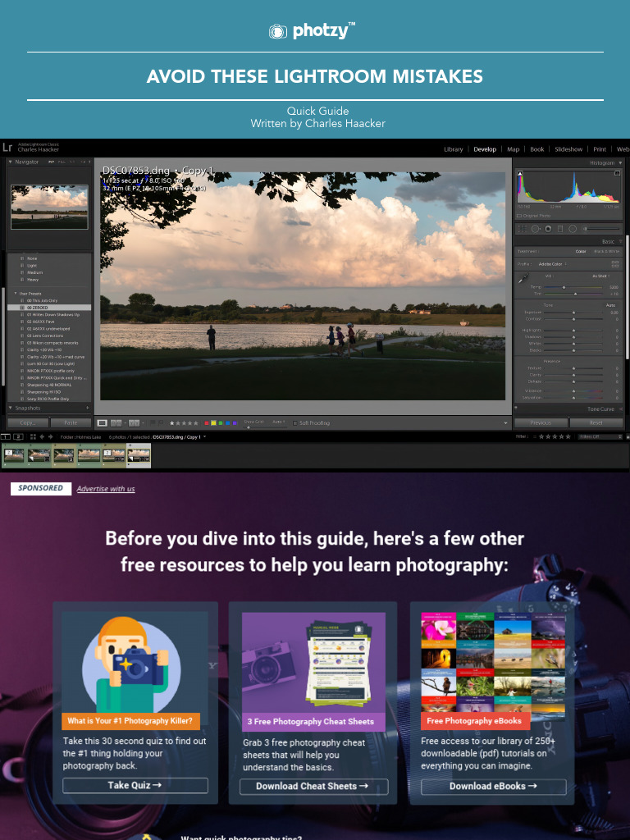Click the Photzy logo at the top
The image size is (630, 840).
click(x=312, y=30)
